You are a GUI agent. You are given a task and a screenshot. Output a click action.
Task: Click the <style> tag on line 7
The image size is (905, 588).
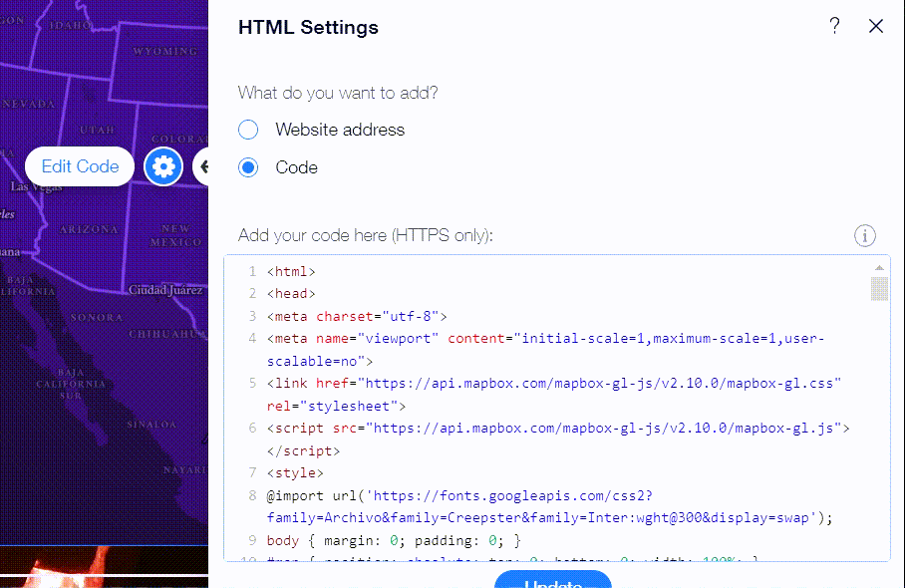295,473
